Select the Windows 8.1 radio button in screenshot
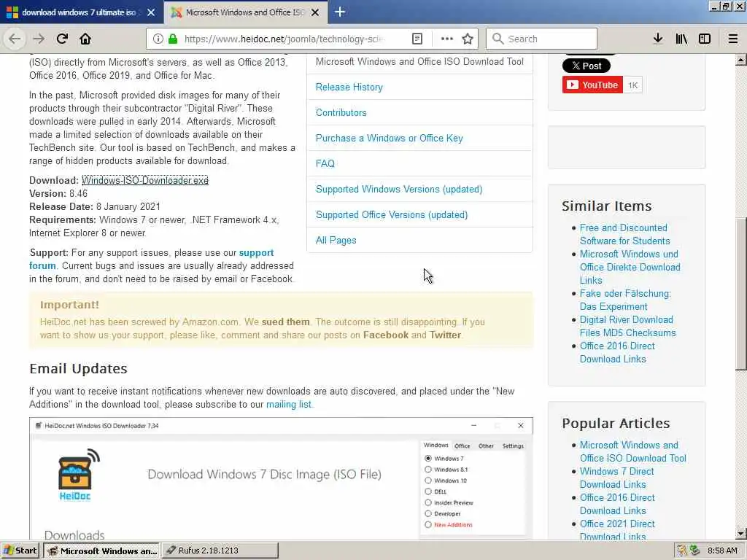This screenshot has height=560, width=747. tap(427, 469)
